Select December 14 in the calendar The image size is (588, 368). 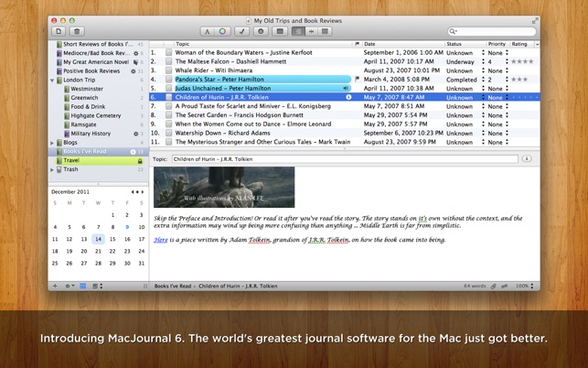point(98,238)
